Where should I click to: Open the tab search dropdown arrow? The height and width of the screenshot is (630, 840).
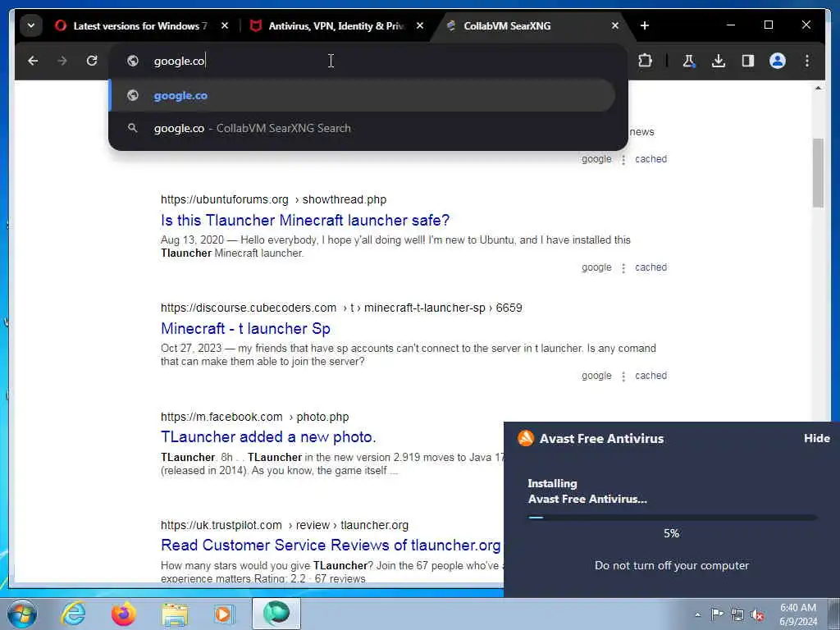31,25
